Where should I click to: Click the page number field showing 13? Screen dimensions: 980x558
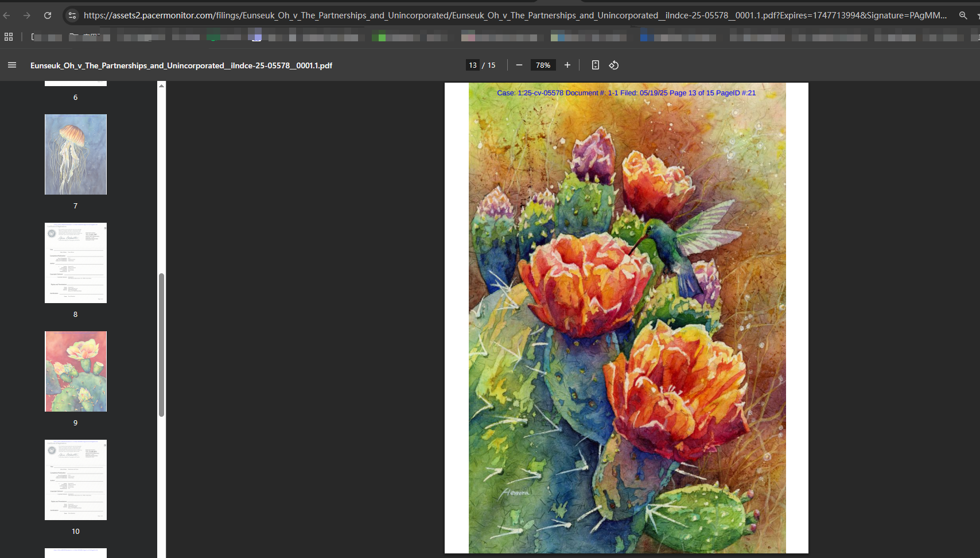[x=473, y=65]
